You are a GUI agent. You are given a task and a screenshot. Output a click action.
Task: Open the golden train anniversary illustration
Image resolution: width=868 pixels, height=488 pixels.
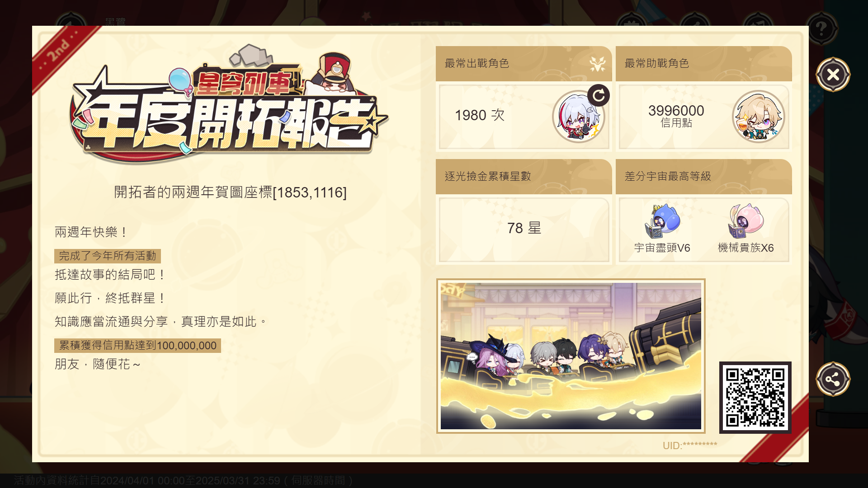click(x=571, y=356)
